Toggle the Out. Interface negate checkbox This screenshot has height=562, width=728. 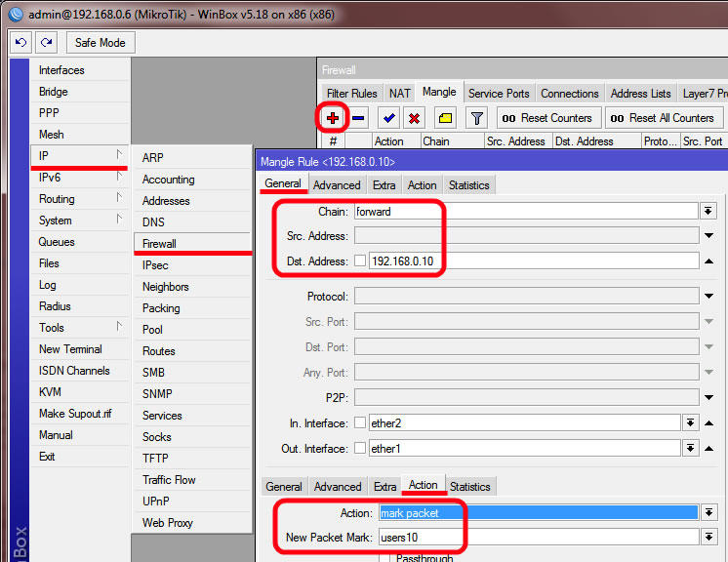(360, 449)
